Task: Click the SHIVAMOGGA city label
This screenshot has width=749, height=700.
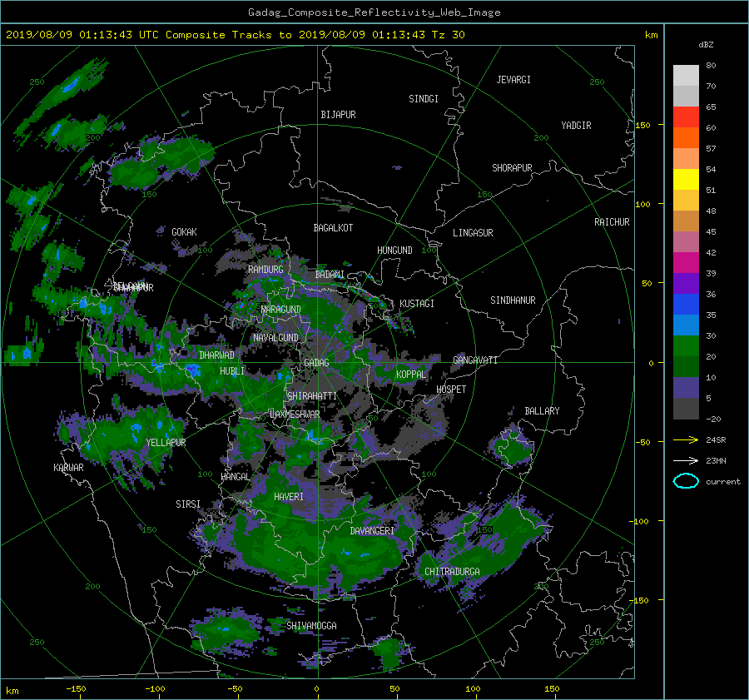Action: click(x=311, y=626)
